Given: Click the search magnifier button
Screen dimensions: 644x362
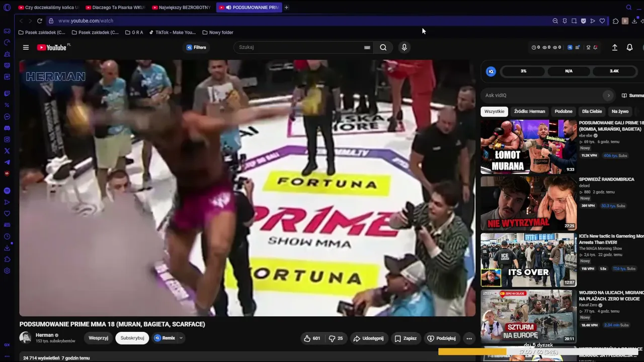Looking at the screenshot, I should point(383,47).
